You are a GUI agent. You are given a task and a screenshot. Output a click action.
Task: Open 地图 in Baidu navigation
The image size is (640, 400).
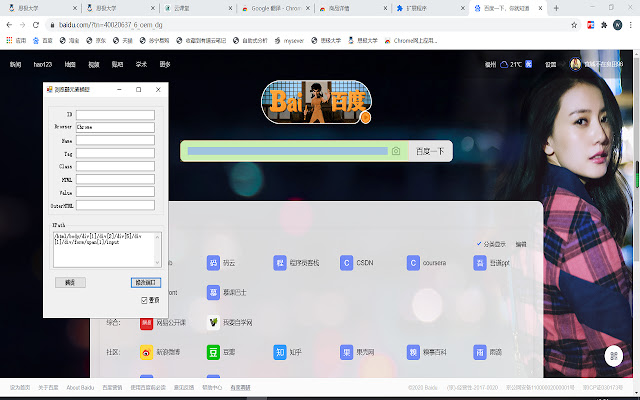click(70, 64)
